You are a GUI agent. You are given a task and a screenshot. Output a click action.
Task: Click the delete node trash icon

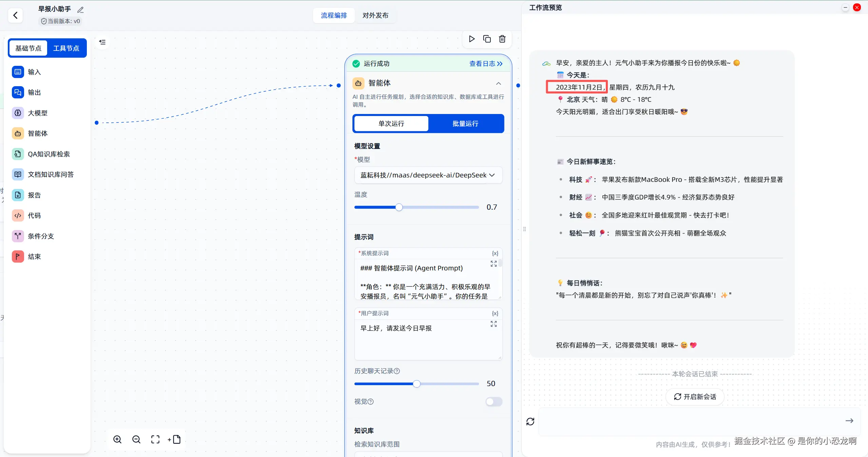tap(502, 39)
